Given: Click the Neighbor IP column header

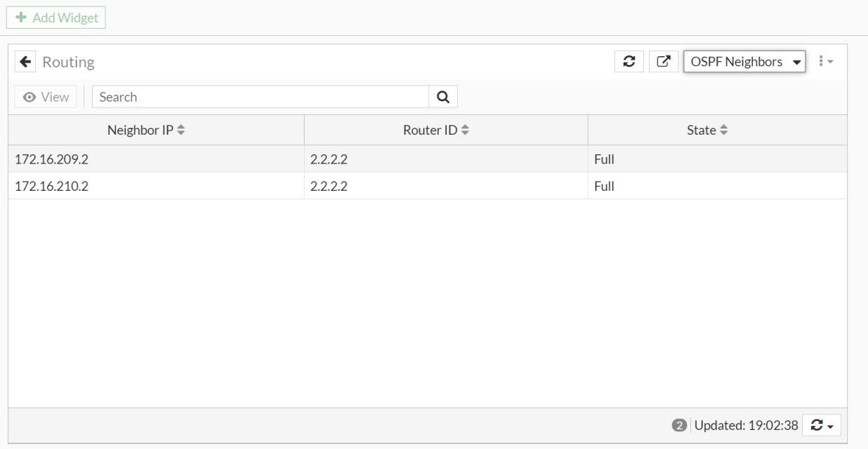Looking at the screenshot, I should (140, 130).
